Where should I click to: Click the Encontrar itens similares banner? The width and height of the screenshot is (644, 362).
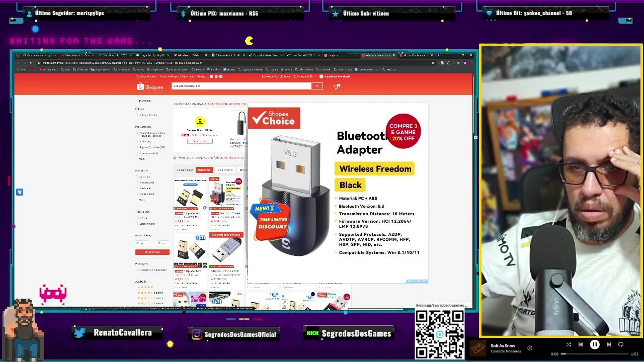[x=227, y=235]
